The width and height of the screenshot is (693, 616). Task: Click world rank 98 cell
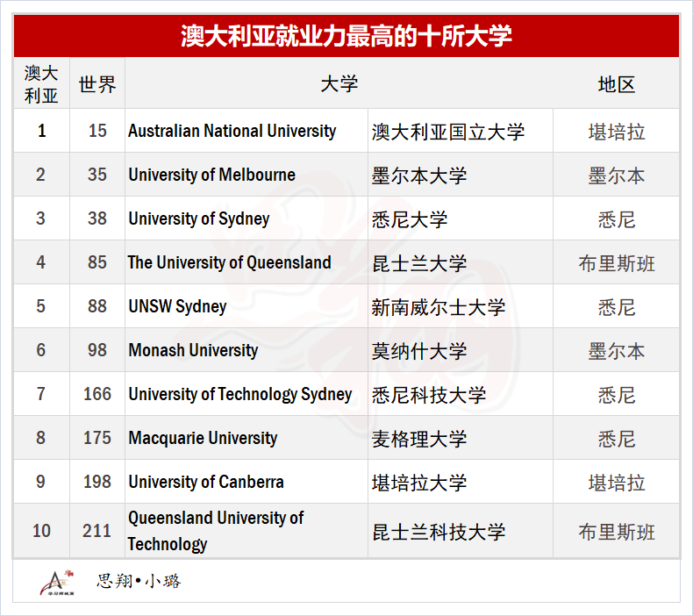[97, 350]
